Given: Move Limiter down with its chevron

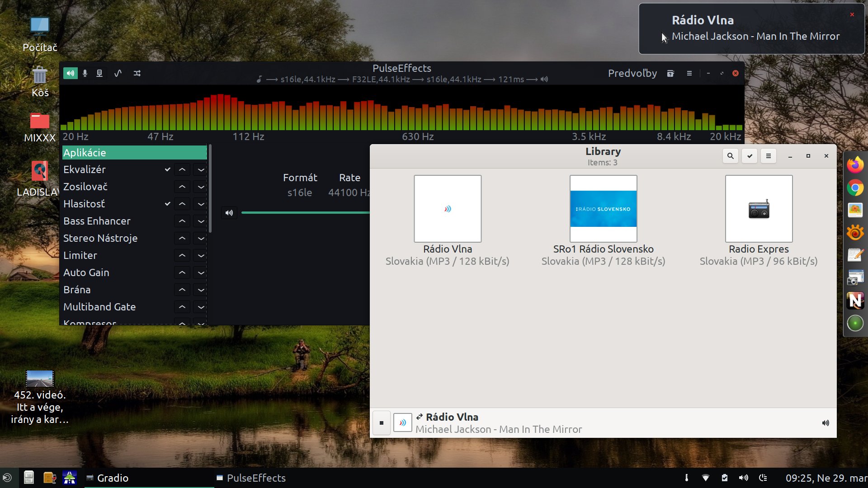Looking at the screenshot, I should pos(201,255).
